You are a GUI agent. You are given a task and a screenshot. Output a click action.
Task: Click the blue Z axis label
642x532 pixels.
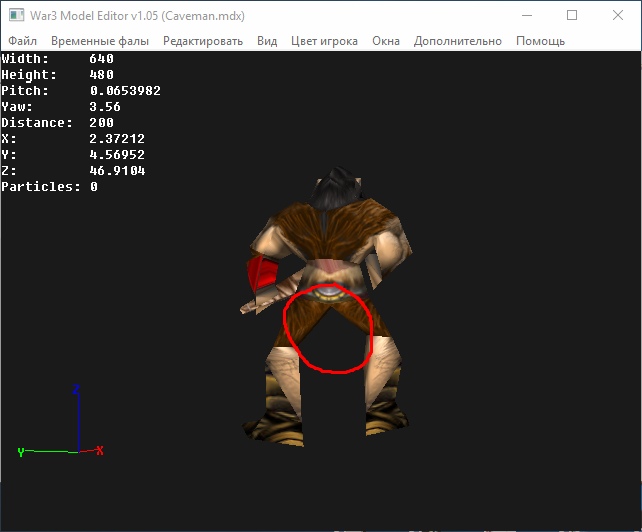[76, 389]
